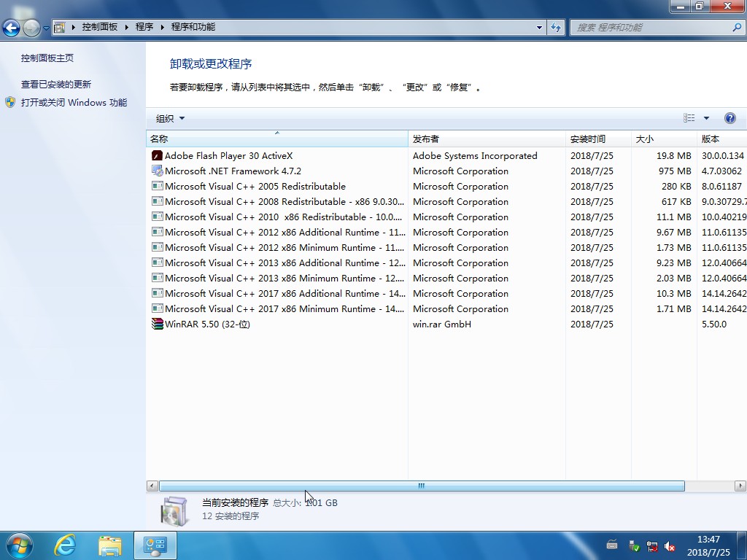Click 打开或关闭 Windows 功能 link
Image resolution: width=747 pixels, height=560 pixels.
pos(74,103)
